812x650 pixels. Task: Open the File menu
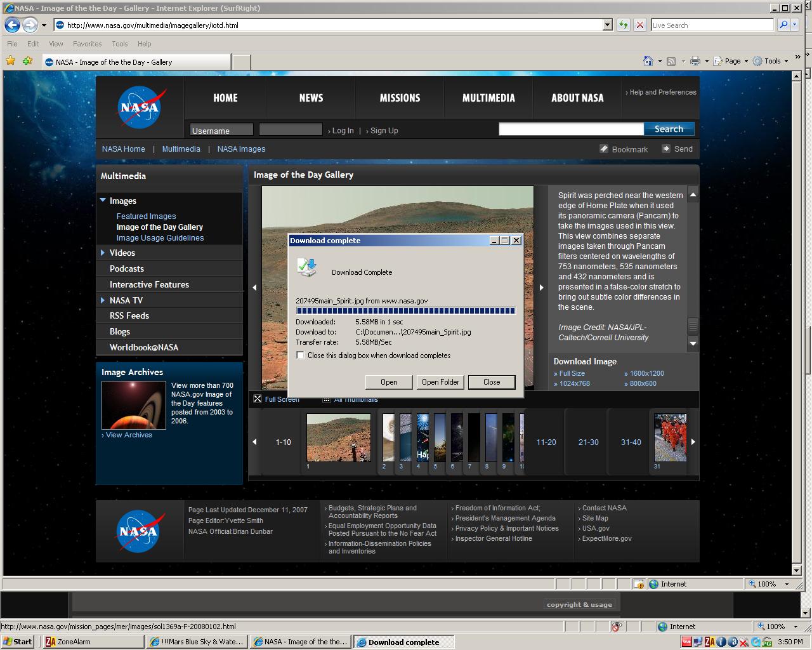12,44
